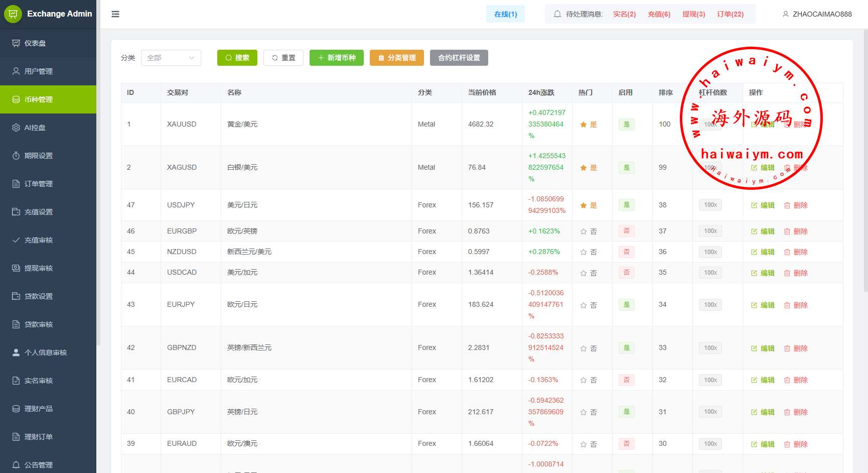Toggle the enabled tag for EURAUD
The height and width of the screenshot is (473, 868).
click(627, 444)
